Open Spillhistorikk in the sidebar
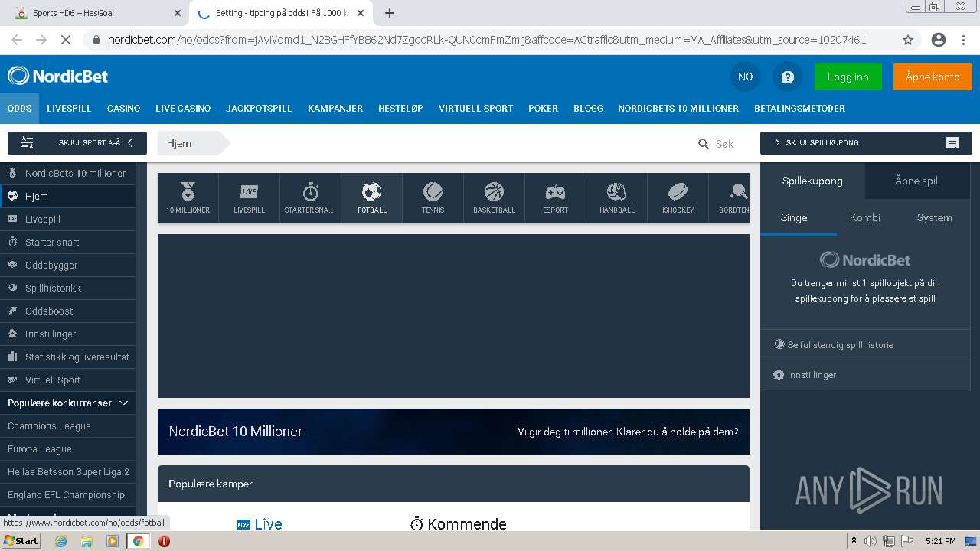This screenshot has width=980, height=551. [x=67, y=289]
